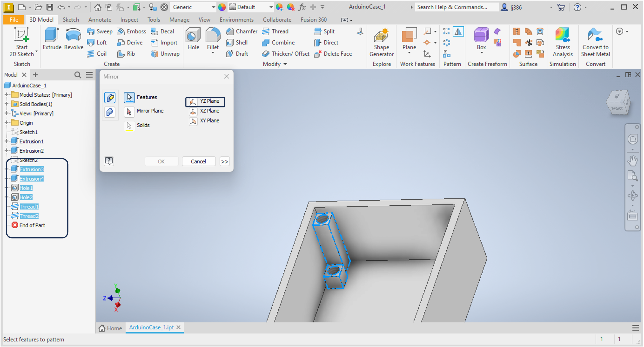The width and height of the screenshot is (644, 347).
Task: Expand the Origin folder in tree
Action: (x=6, y=123)
